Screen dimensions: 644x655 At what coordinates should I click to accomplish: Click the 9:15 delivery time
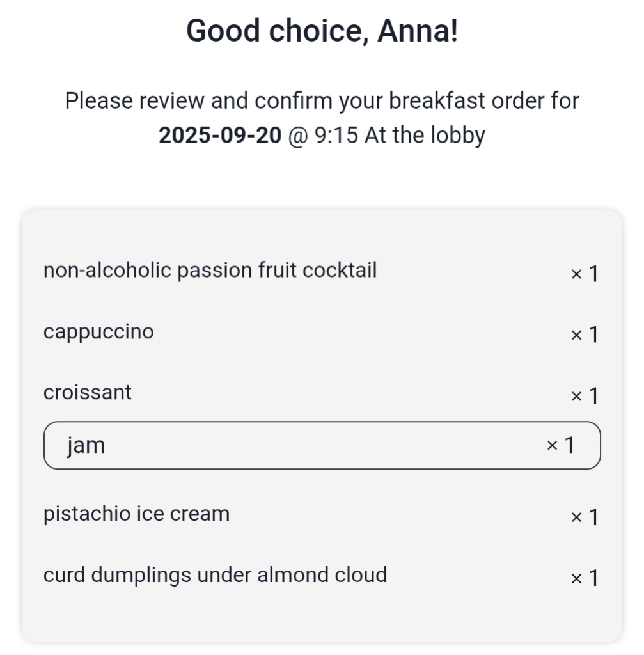(x=336, y=136)
